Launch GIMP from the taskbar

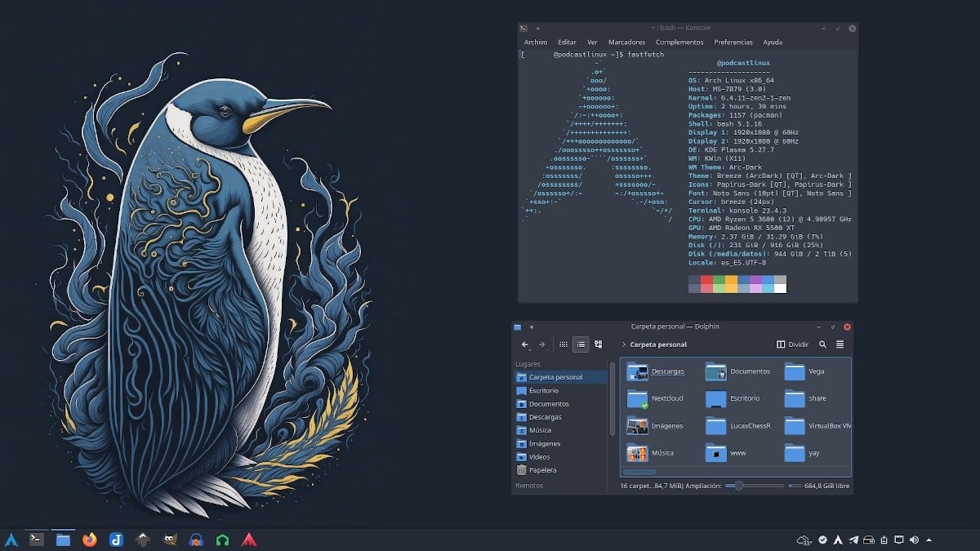coord(170,540)
